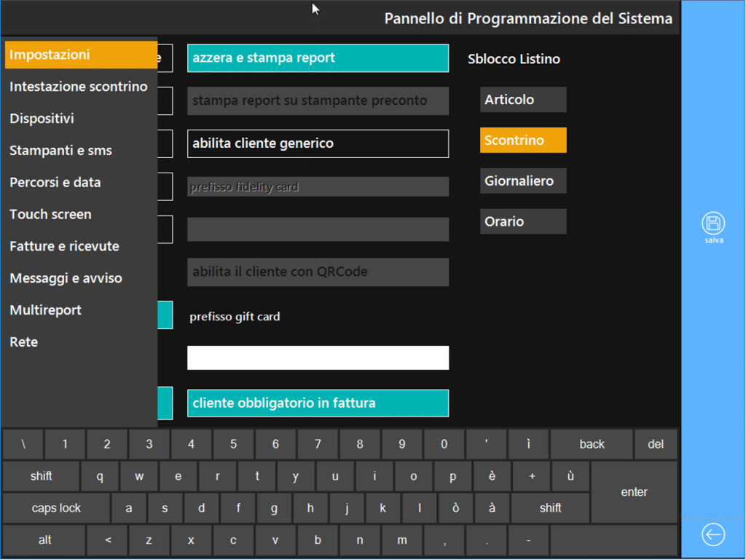Select Articolo for Sblocco Listino
This screenshot has width=746, height=560.
[x=523, y=99]
